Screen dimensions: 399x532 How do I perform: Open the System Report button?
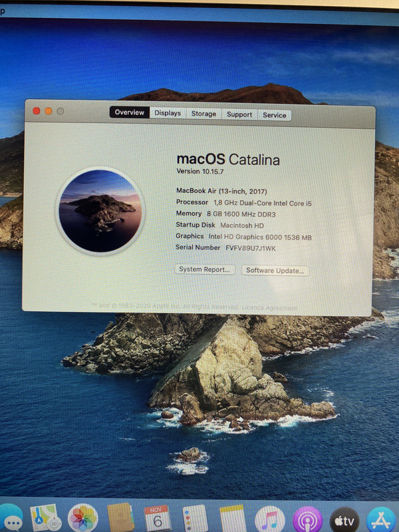205,269
